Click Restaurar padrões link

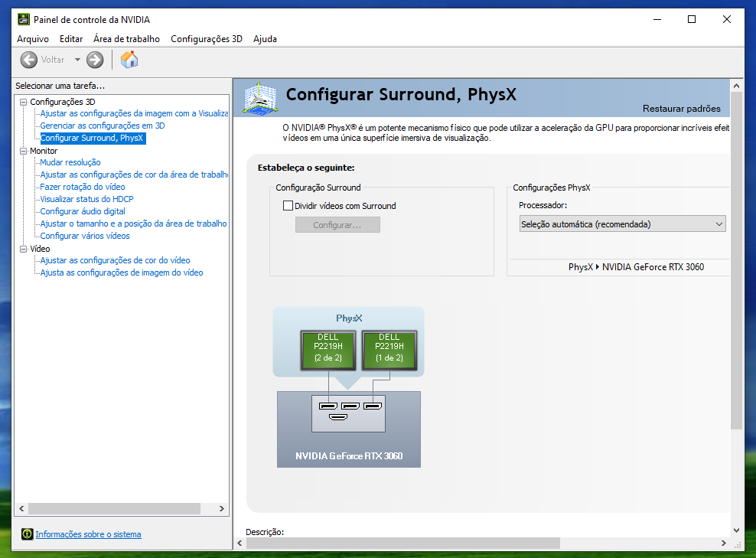point(681,109)
